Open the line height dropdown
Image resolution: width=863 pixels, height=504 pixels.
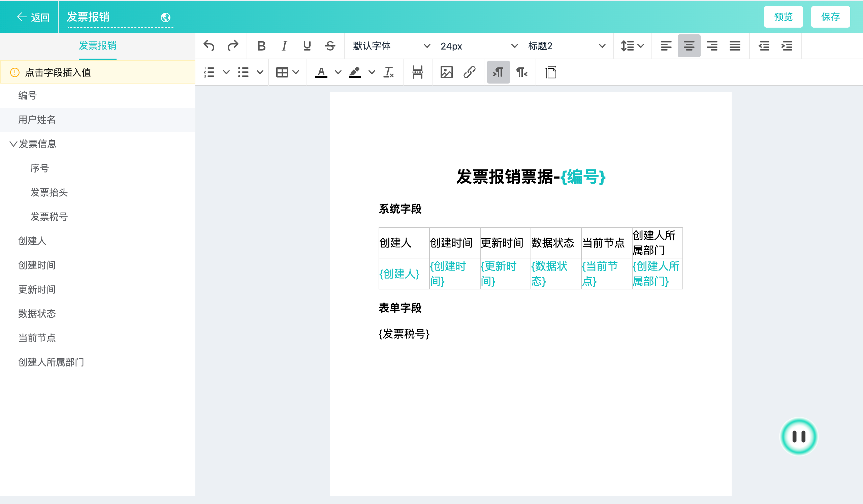pyautogui.click(x=632, y=45)
